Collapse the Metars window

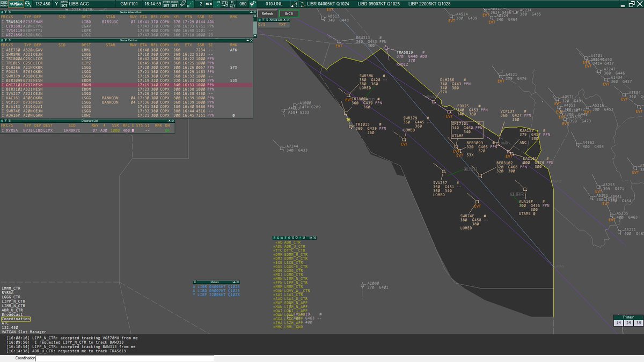(234, 282)
